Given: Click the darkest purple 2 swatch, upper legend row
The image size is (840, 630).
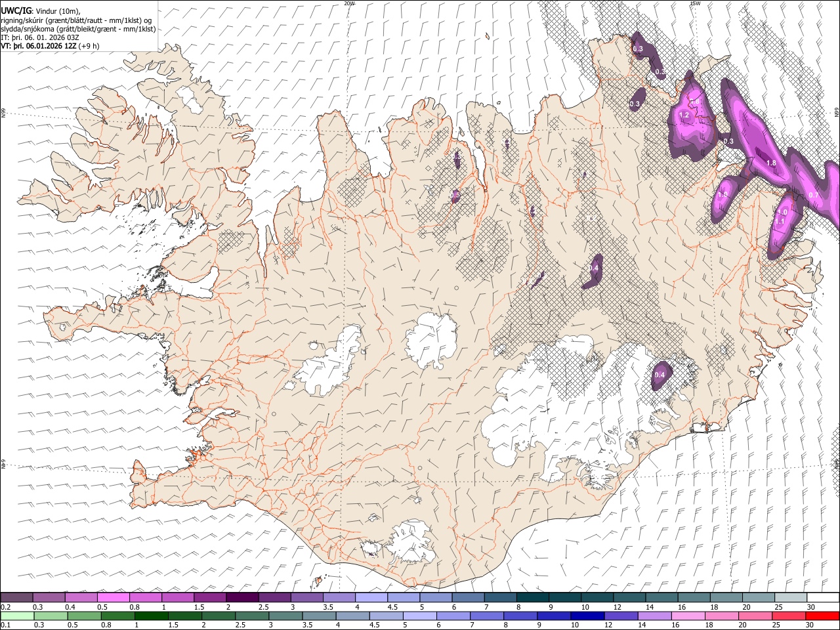Looking at the screenshot, I should (x=241, y=597).
